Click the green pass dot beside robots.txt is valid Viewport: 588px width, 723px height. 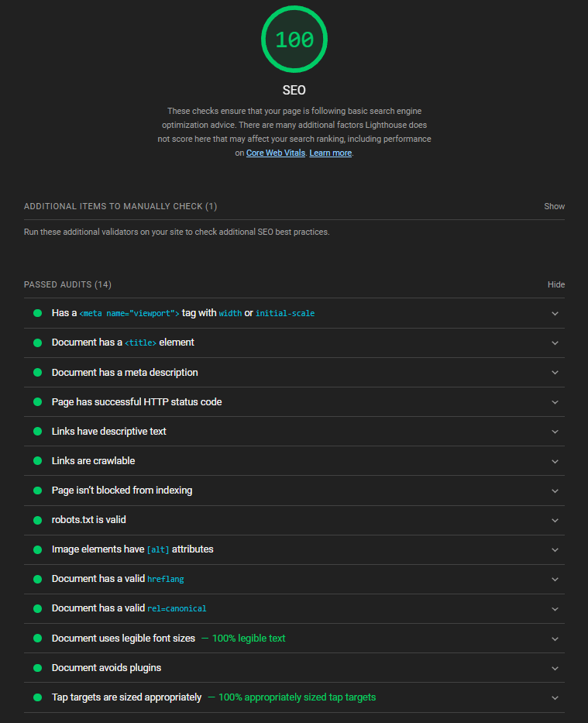point(38,520)
